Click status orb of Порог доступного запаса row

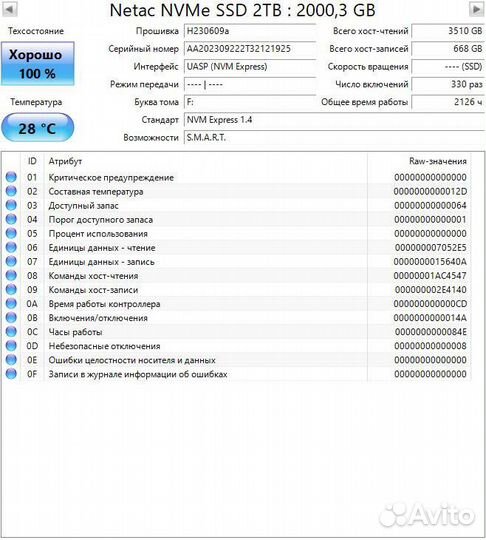(11, 219)
